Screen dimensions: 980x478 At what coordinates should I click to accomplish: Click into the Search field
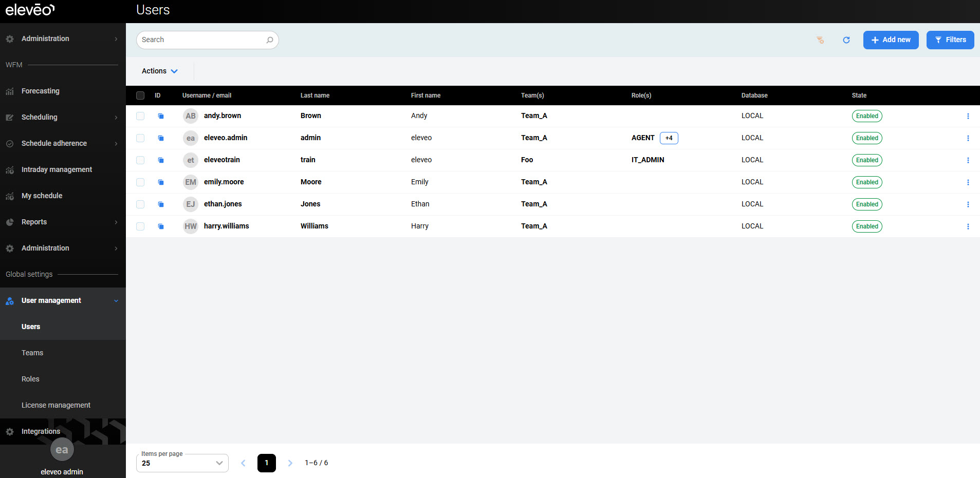[x=200, y=40]
